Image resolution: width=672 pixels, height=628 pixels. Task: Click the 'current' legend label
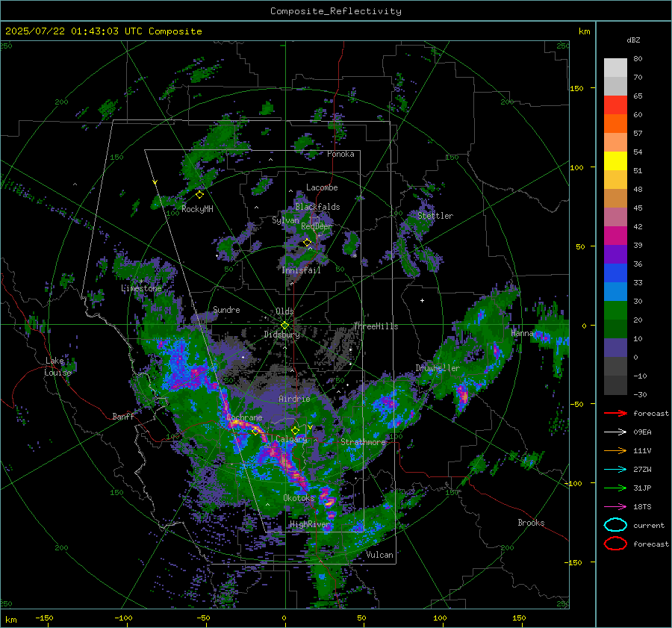coord(649,525)
